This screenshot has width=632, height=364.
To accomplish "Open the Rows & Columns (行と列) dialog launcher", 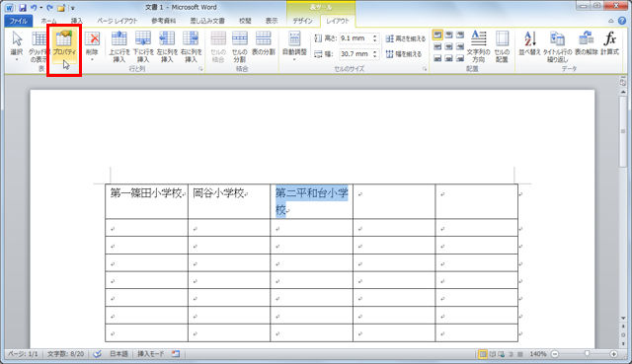I will [x=200, y=69].
